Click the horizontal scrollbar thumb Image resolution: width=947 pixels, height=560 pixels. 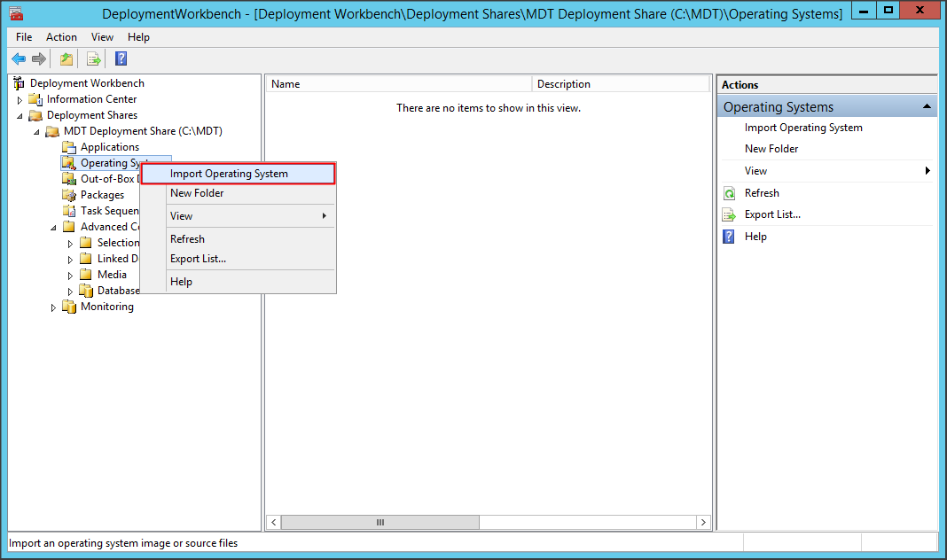(x=380, y=523)
